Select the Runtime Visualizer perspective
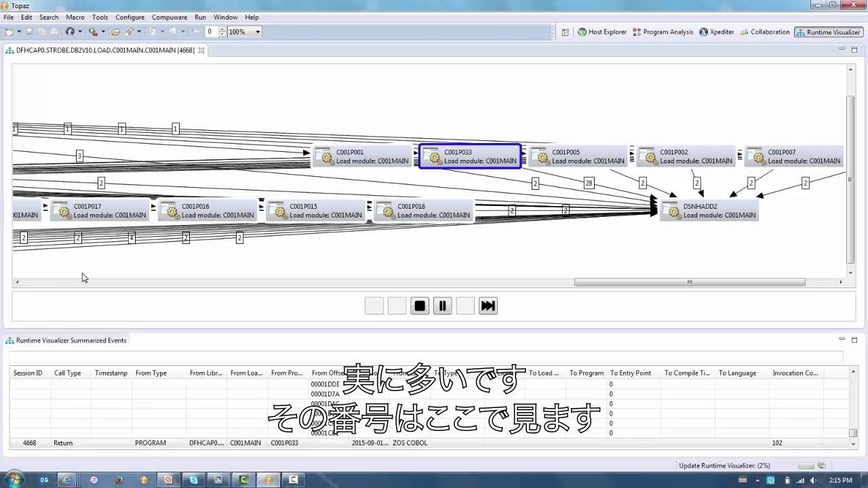This screenshot has width=868, height=488. coord(828,32)
